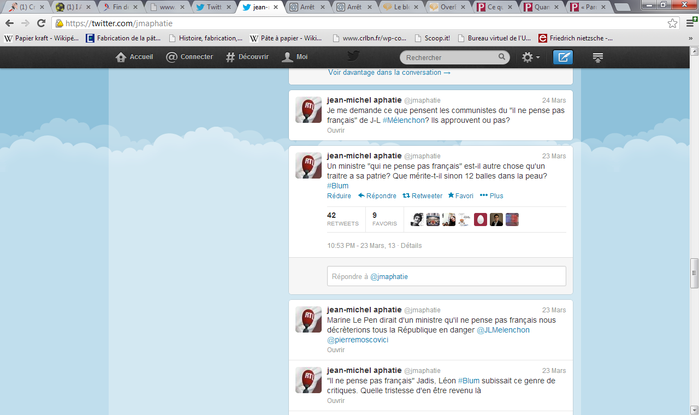Go to Accueil home icon
Image resolution: width=699 pixels, height=415 pixels.
point(121,57)
